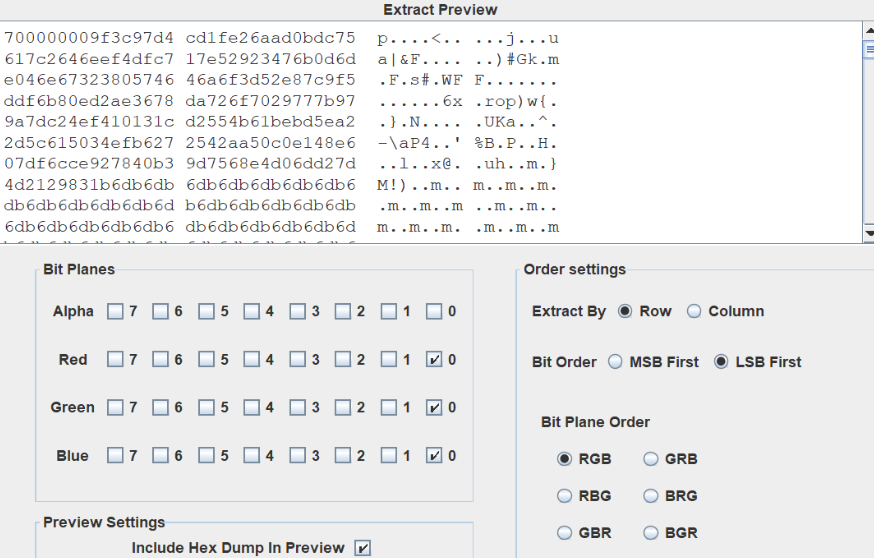Enable Alpha bit plane 1 checkbox
The height and width of the screenshot is (558, 874).
coord(389,311)
